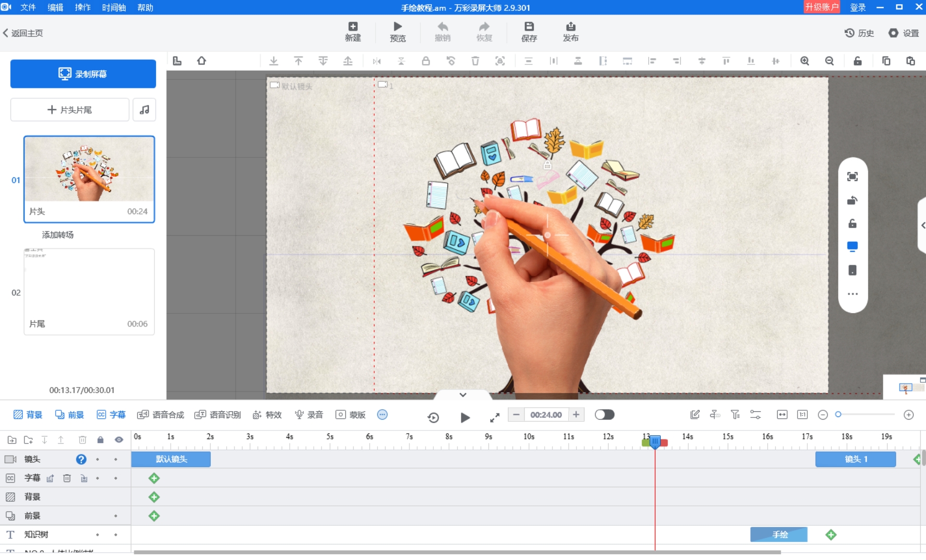Save project with the 保存 icon
Image resolution: width=926 pixels, height=560 pixels.
(529, 32)
